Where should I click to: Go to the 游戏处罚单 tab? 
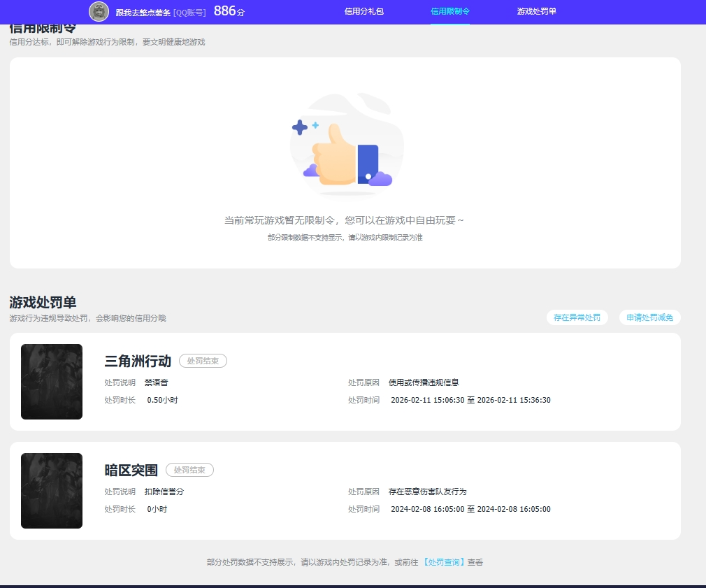(536, 11)
